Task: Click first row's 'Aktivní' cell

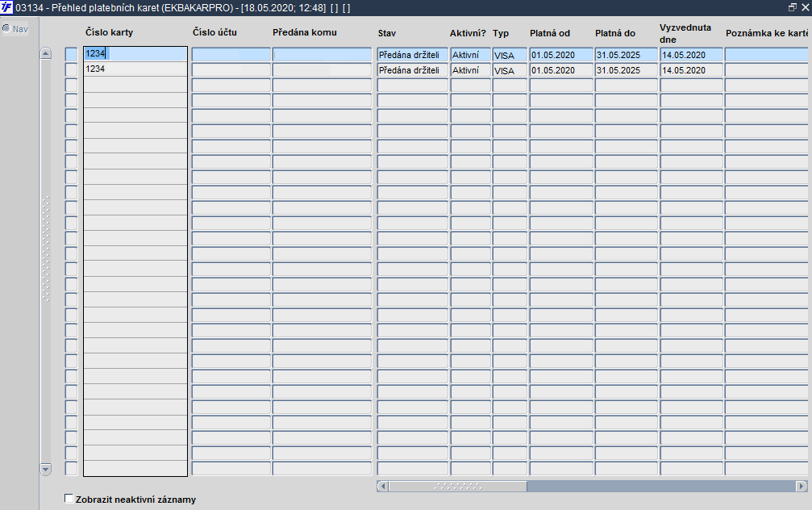Action: pyautogui.click(x=470, y=54)
